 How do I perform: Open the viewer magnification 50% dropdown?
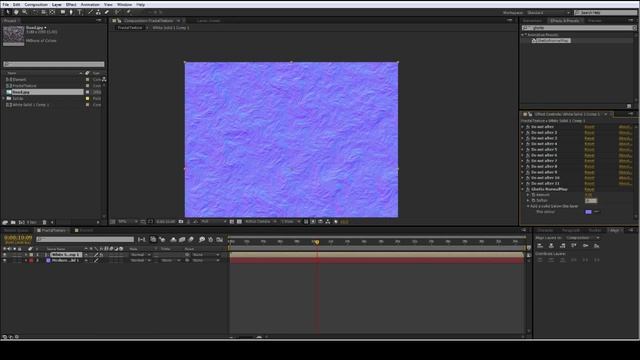pyautogui.click(x=127, y=222)
